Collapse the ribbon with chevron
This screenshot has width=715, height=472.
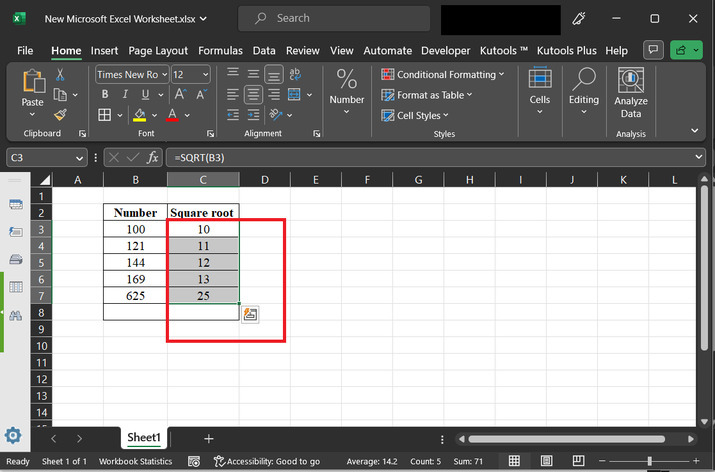click(x=694, y=130)
